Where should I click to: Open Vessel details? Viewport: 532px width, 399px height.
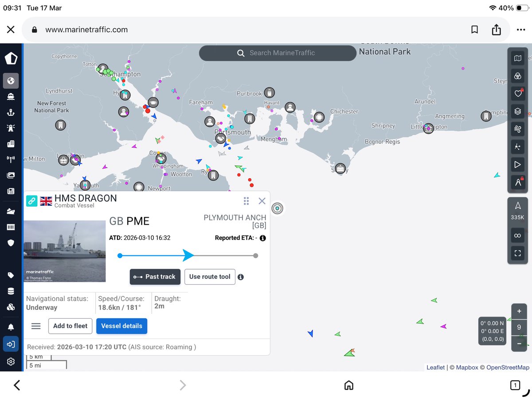coord(121,326)
